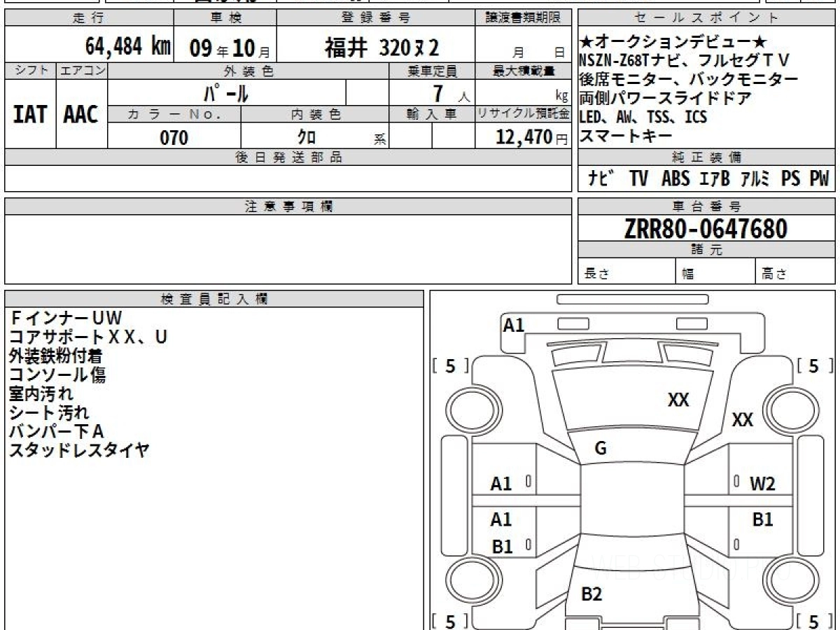
Task: Select exterior color パール
Action: click(x=226, y=93)
